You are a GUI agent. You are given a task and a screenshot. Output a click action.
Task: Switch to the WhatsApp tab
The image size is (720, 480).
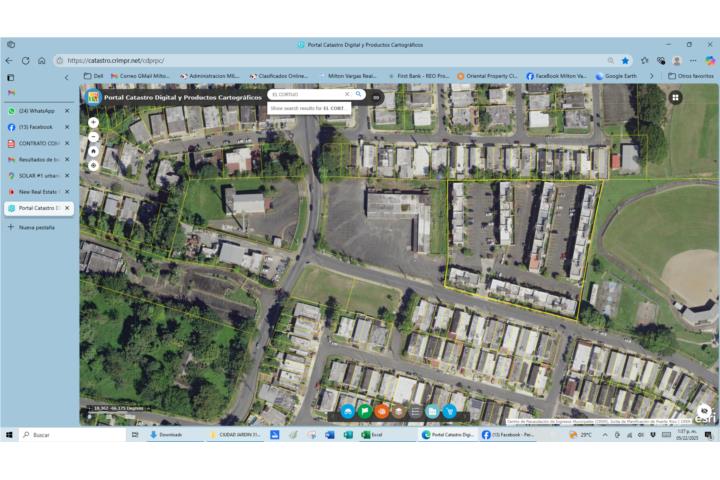[x=36, y=111]
